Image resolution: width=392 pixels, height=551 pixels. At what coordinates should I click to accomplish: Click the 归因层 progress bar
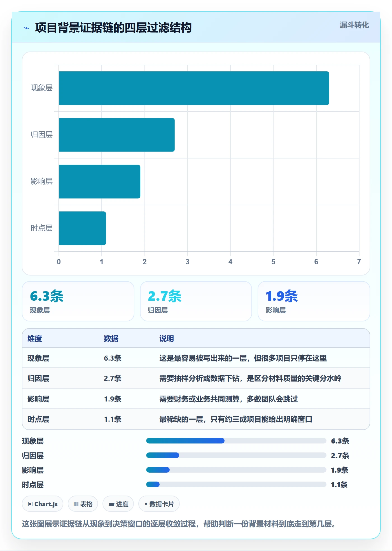(x=236, y=455)
